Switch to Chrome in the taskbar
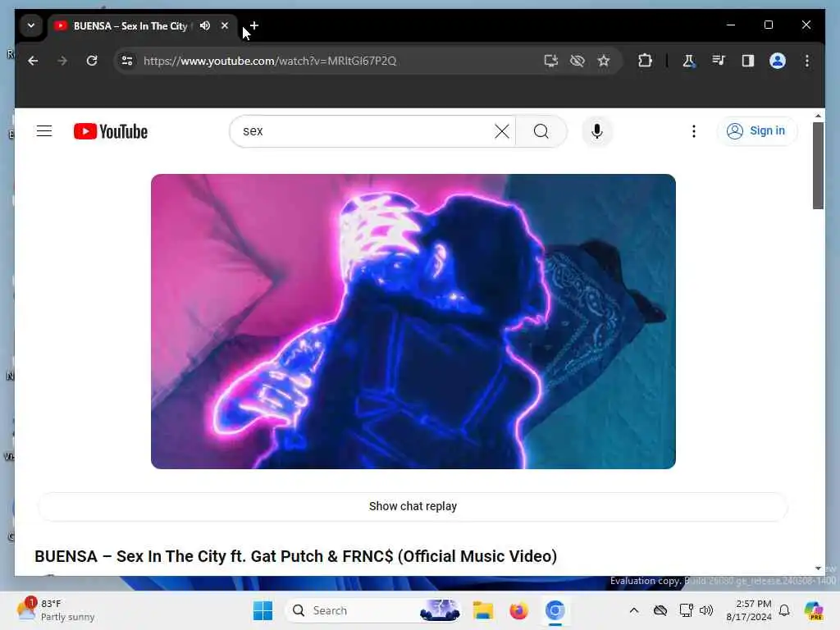This screenshot has height=630, width=840. (555, 610)
